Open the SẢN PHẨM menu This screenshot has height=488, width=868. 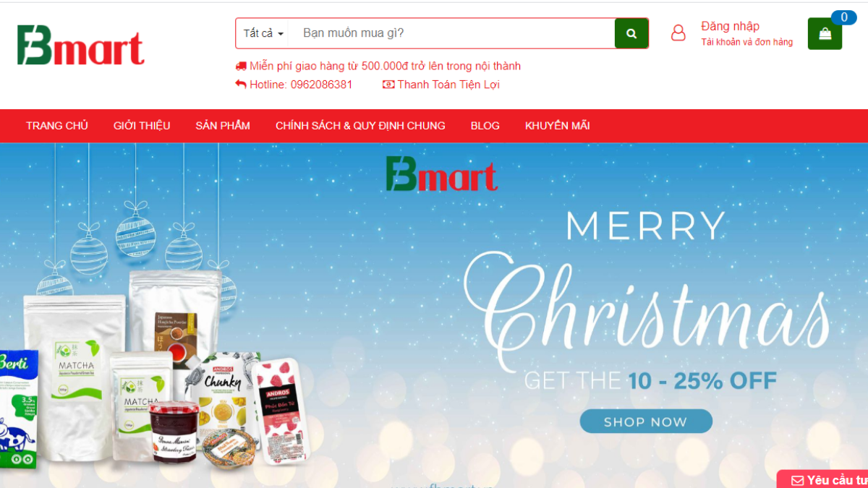[223, 126]
